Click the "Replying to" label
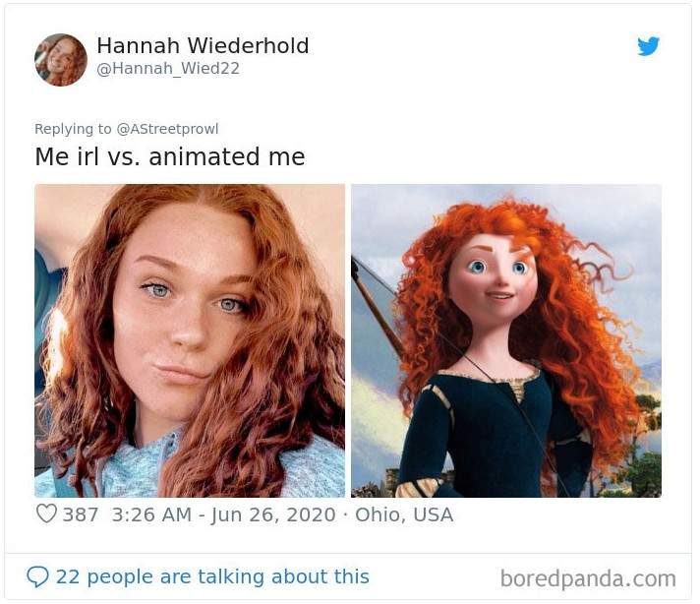 tap(73, 129)
